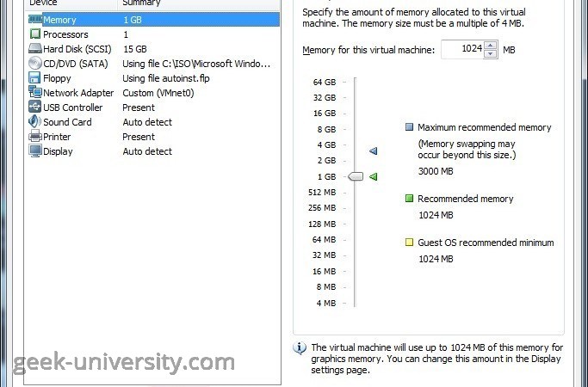The width and height of the screenshot is (588, 387).
Task: Click the 32 GB scale label
Action: 325,98
